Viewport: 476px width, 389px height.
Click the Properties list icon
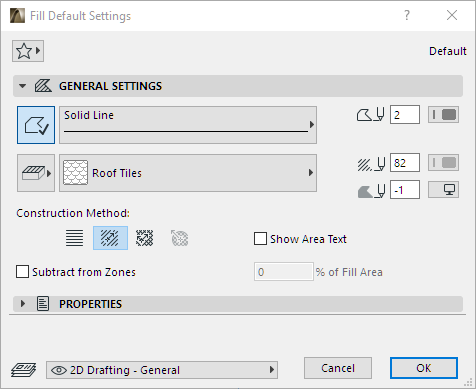pos(43,304)
